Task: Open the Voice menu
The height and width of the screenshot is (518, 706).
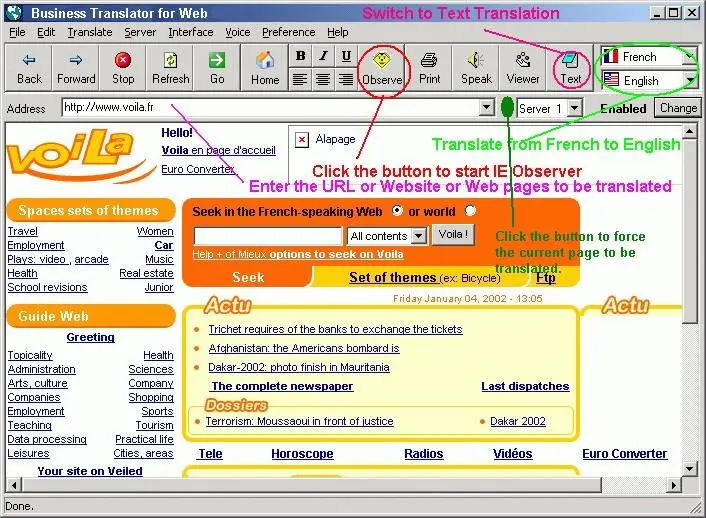Action: 237,32
